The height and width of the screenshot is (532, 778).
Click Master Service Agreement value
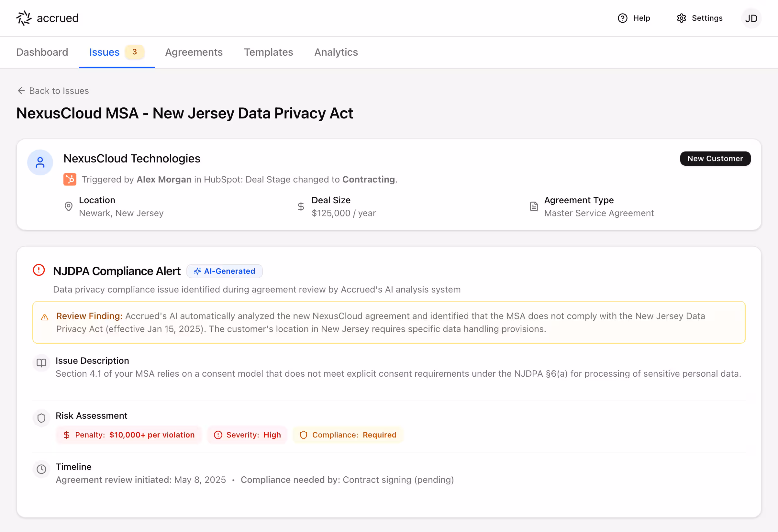coord(599,213)
